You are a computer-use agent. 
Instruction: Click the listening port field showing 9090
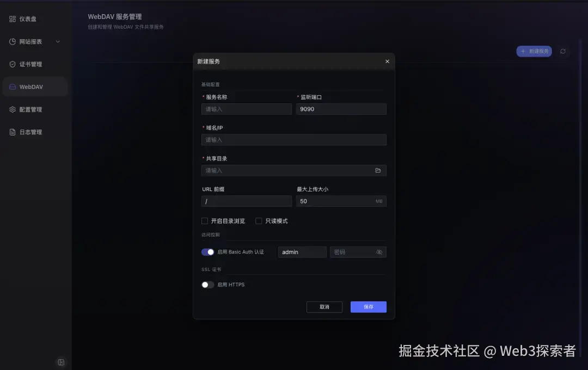coord(341,109)
